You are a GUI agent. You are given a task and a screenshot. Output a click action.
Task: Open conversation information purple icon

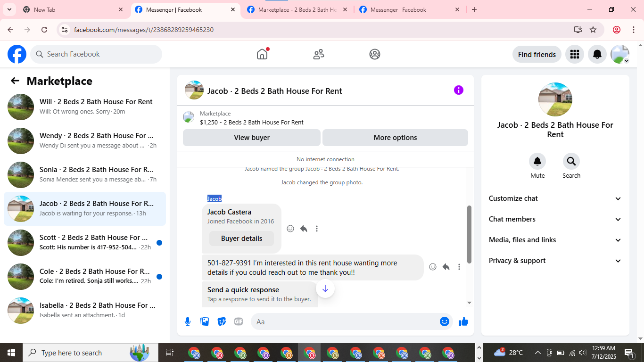459,90
